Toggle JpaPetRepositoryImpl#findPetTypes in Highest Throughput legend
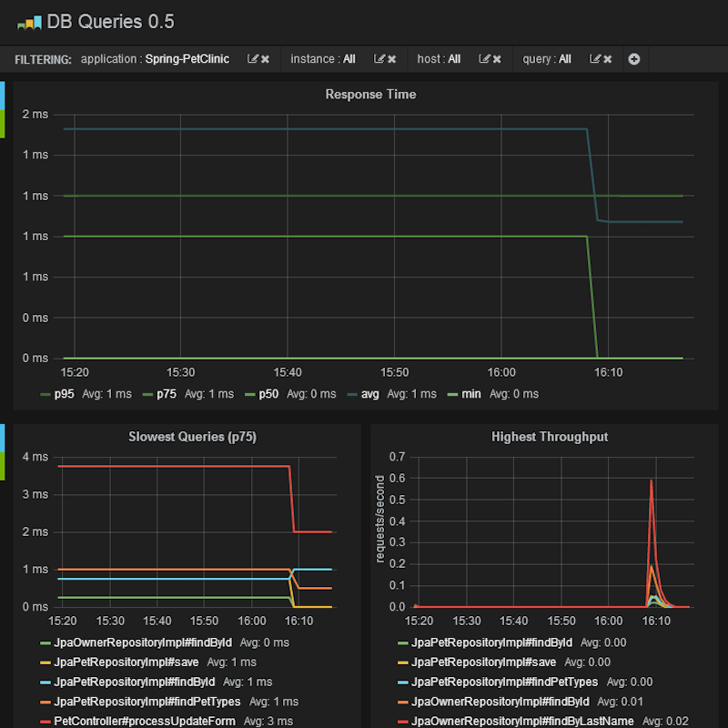The image size is (728, 728). 505,682
